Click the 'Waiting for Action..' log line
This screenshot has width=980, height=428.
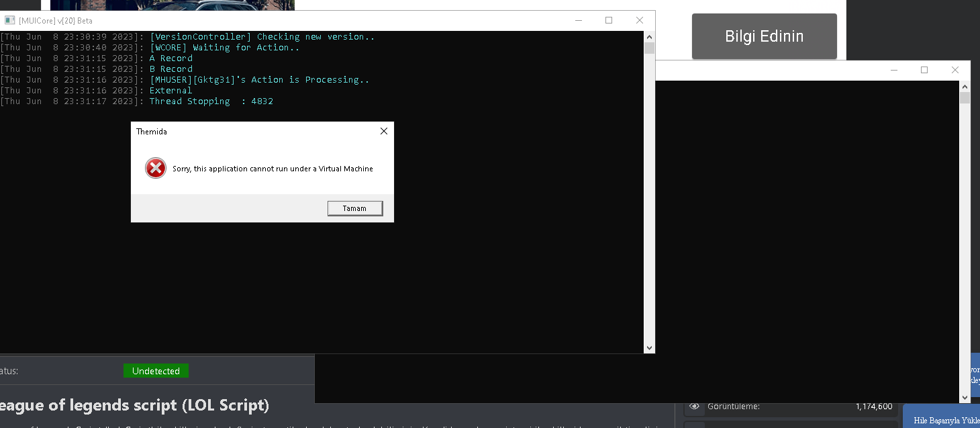coord(150,48)
